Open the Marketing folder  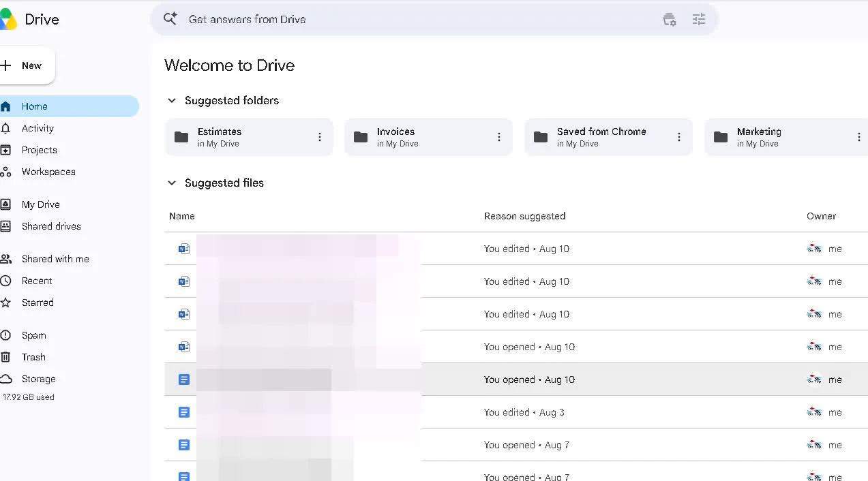pyautogui.click(x=786, y=137)
